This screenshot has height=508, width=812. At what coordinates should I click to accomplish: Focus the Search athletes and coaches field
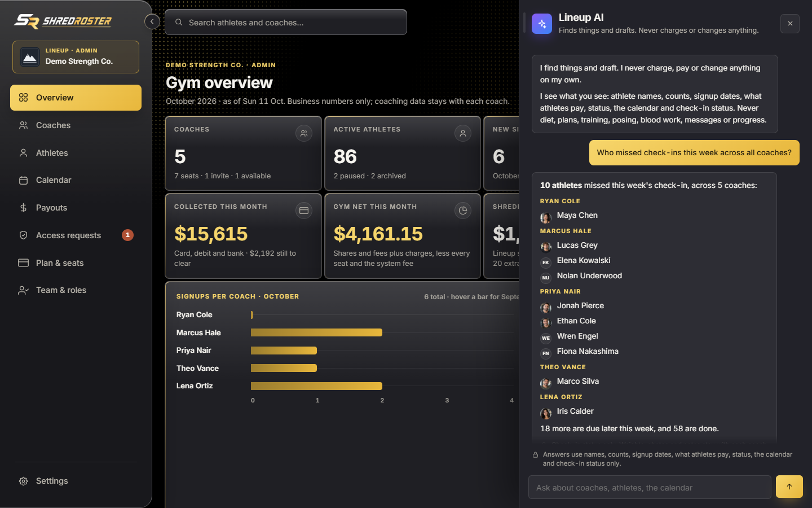tap(286, 23)
